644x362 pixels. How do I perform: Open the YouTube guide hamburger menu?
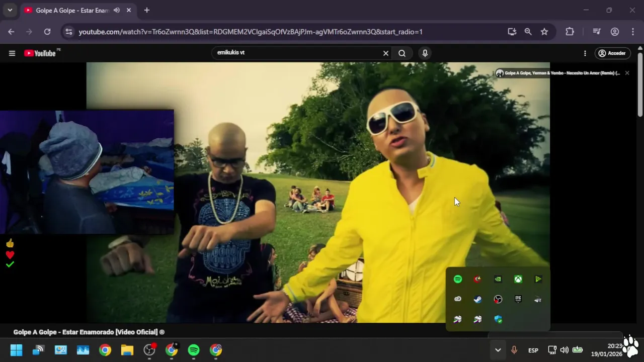[12, 53]
